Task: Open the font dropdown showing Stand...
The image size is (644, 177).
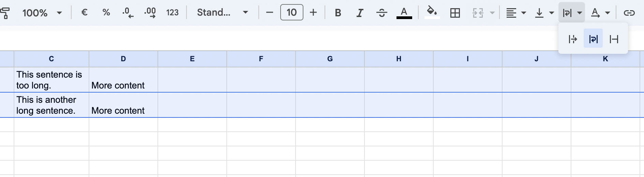Action: (x=222, y=13)
